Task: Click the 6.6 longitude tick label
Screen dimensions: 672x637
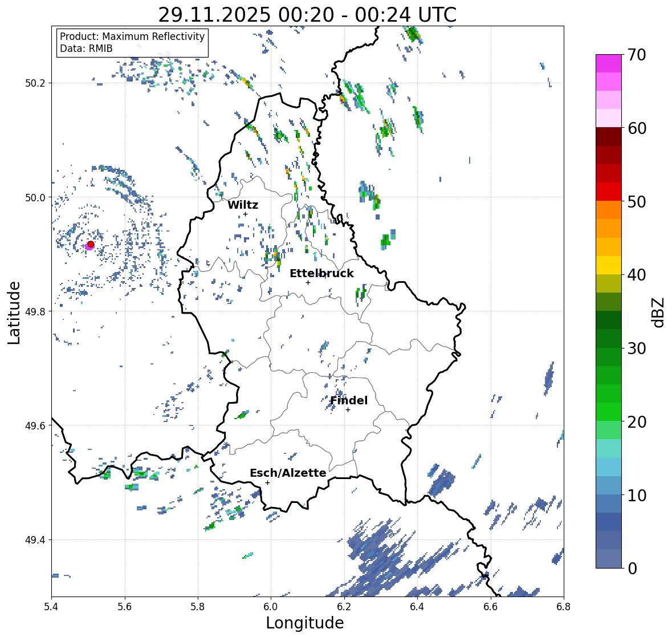Action: tap(491, 607)
